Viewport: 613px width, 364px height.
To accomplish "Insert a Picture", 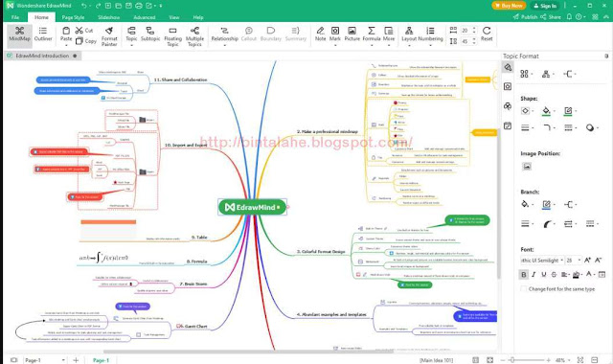I will (x=352, y=34).
